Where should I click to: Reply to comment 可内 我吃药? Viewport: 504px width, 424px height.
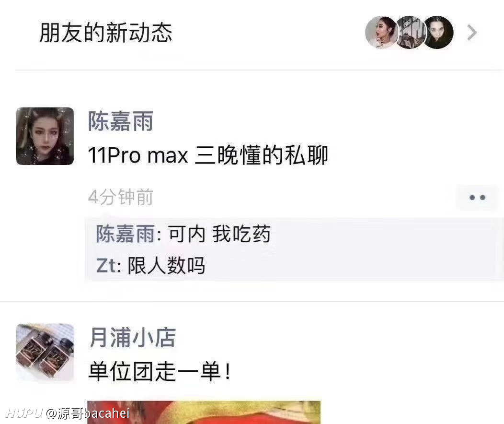219,234
